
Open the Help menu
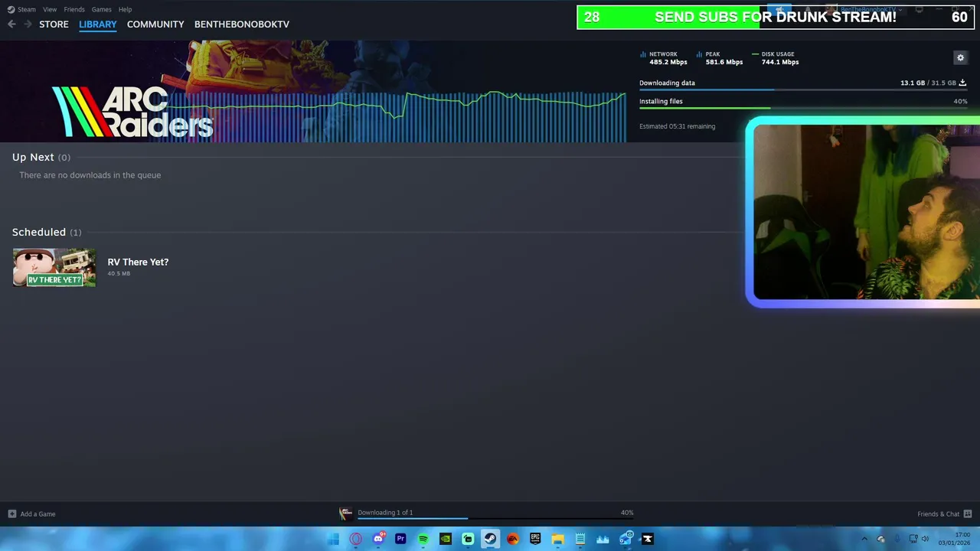pyautogui.click(x=125, y=9)
